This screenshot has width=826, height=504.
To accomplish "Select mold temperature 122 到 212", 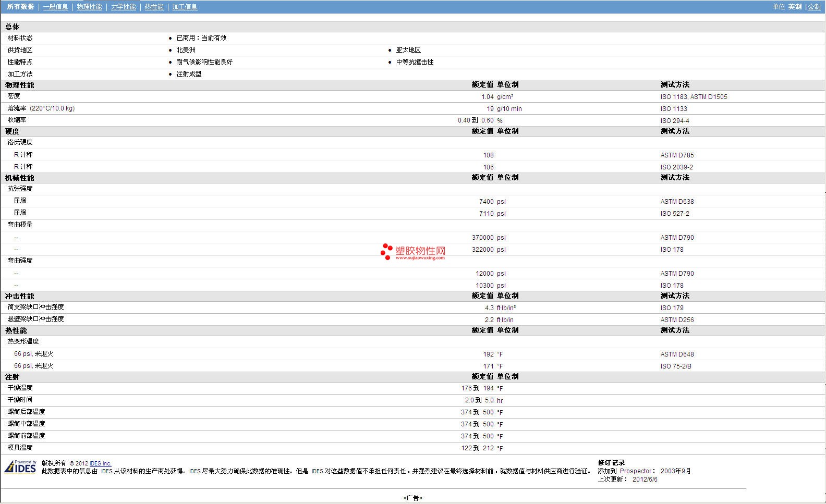I will 477,448.
